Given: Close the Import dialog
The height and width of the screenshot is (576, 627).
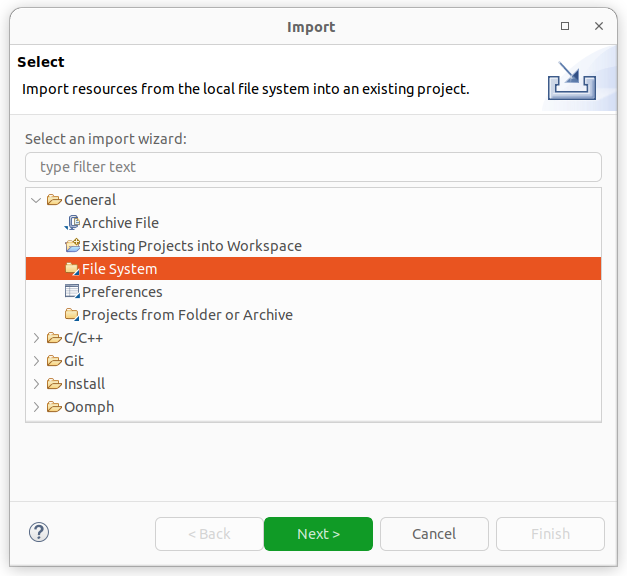Looking at the screenshot, I should point(598,26).
